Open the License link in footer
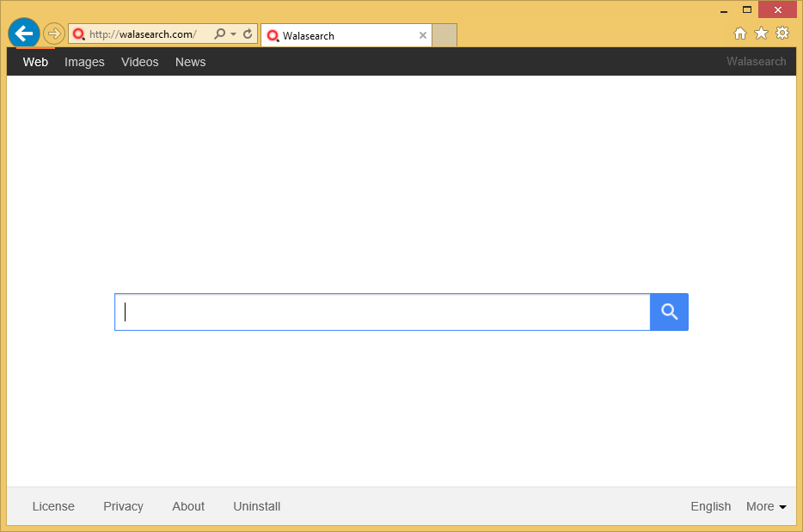Screen dimensions: 803x532 (x=53, y=506)
